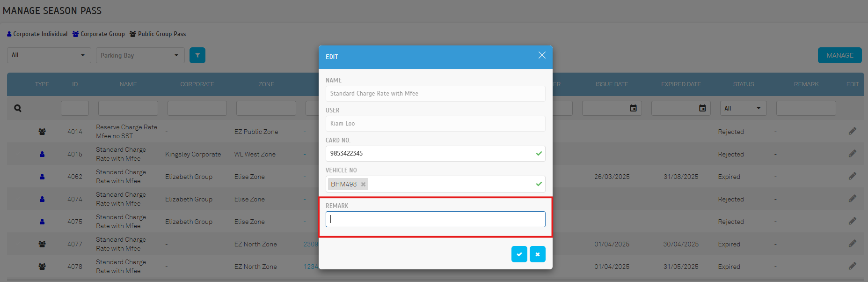Sort by the Expired Date column header

[x=681, y=84]
